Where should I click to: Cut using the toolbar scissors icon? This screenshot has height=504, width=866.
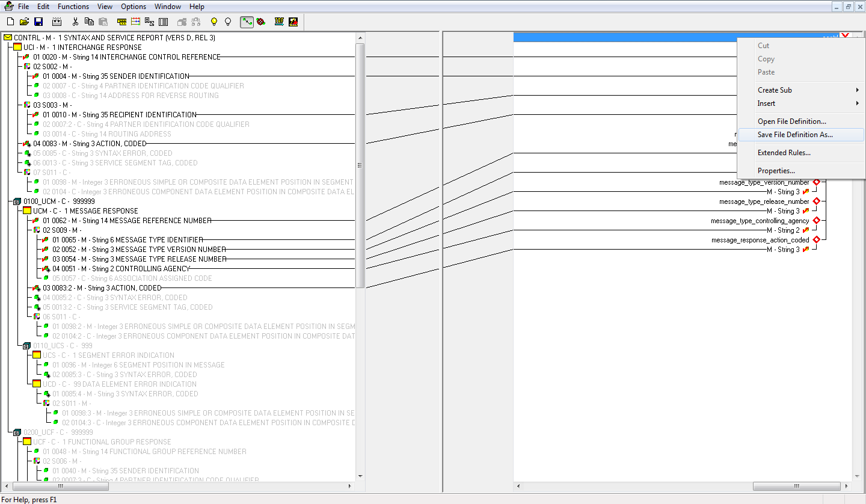pos(76,22)
